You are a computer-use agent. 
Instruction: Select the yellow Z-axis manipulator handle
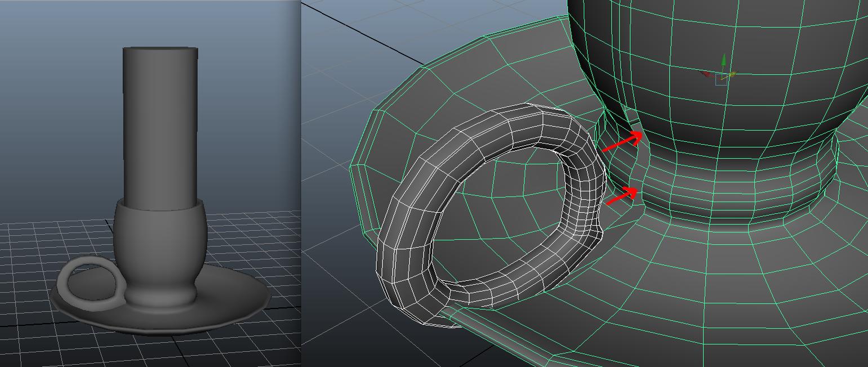pyautogui.click(x=733, y=74)
